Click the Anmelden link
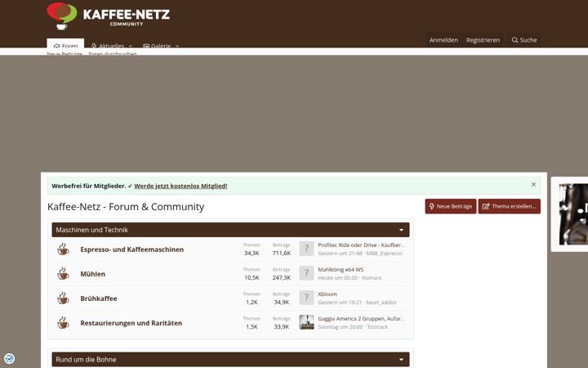The width and height of the screenshot is (588, 368). 443,40
